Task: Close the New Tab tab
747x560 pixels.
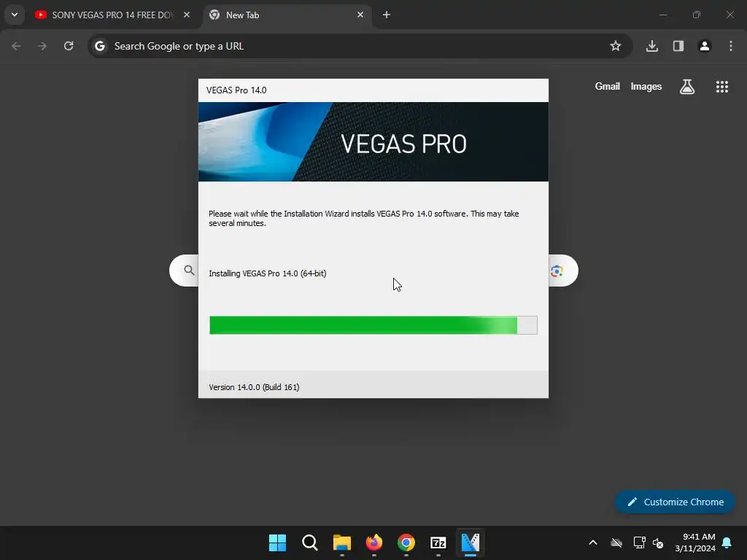Action: coord(360,15)
